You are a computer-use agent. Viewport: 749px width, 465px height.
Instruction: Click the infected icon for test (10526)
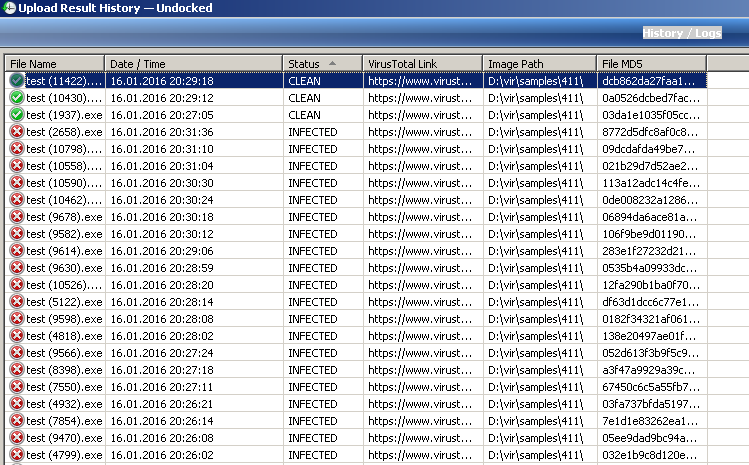click(x=17, y=284)
